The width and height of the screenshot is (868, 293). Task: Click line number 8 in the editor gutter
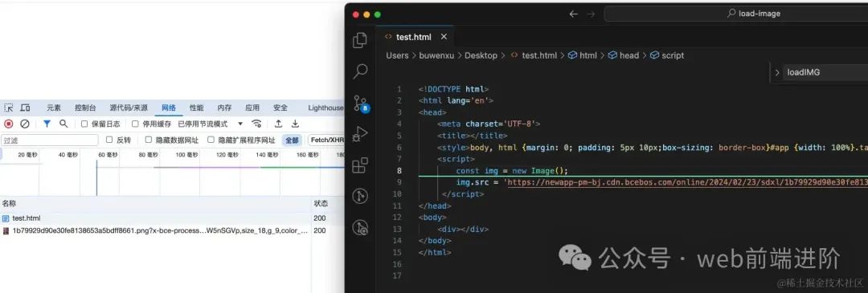[399, 171]
